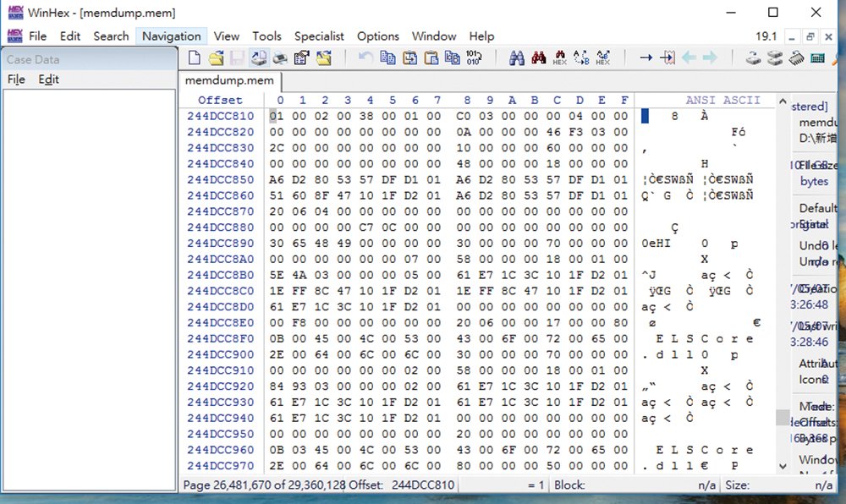Open file Properties from the toolbar
Viewport: 846px width, 504px height.
click(x=302, y=58)
